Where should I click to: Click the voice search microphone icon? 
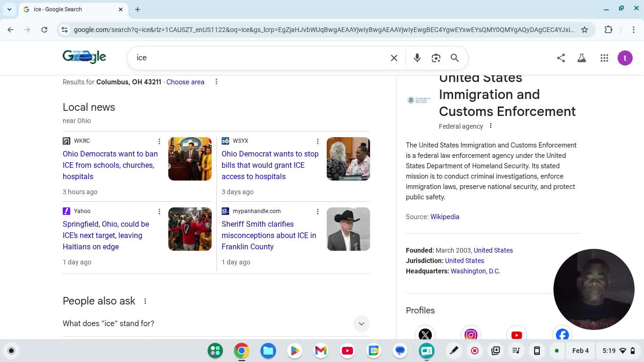(417, 58)
